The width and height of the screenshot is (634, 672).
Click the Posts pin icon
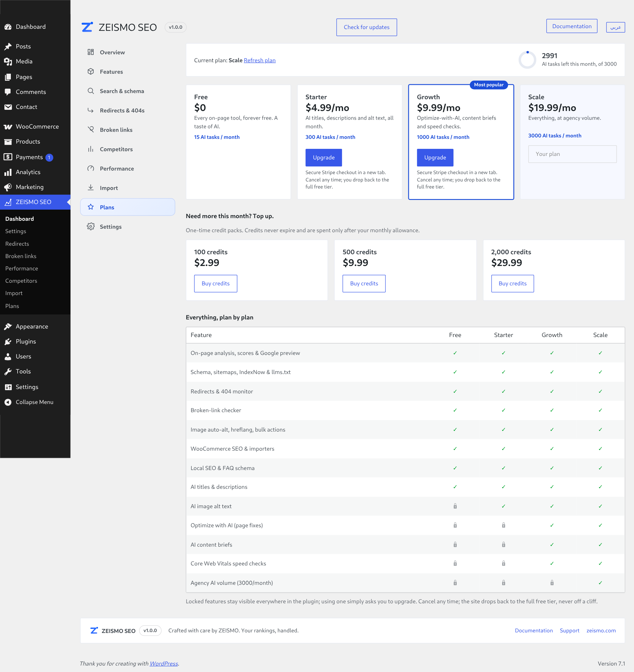(x=8, y=46)
